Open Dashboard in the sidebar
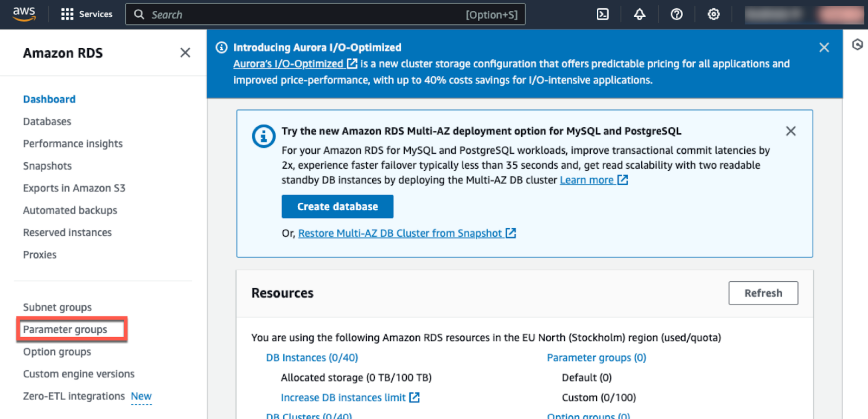 tap(49, 99)
